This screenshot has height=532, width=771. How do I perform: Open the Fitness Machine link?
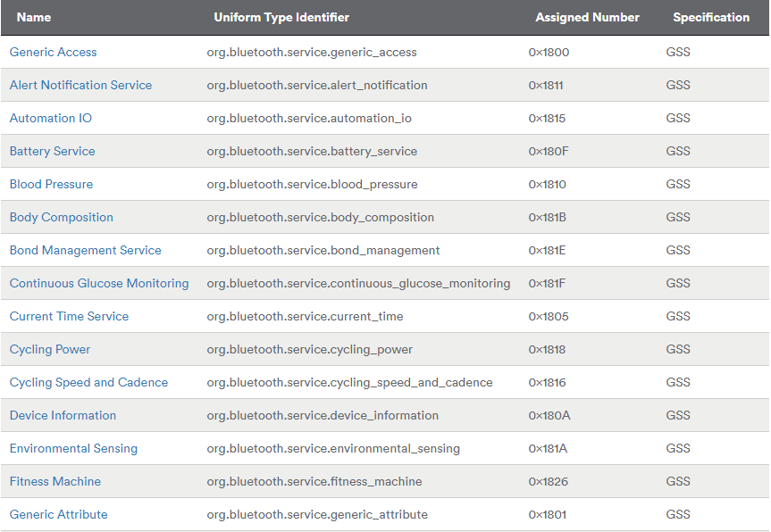pos(55,481)
